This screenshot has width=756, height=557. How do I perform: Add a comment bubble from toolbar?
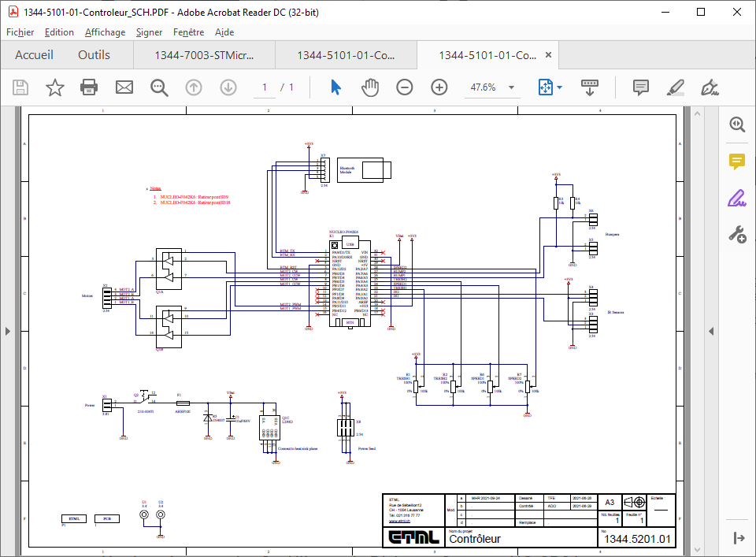(641, 87)
